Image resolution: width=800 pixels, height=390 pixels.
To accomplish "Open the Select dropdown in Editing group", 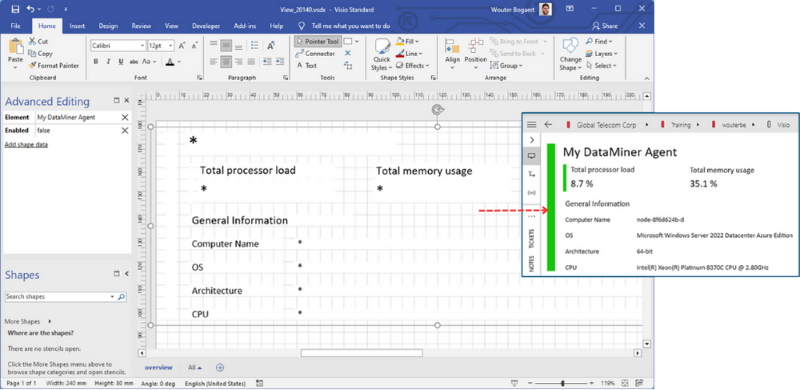I will (601, 65).
